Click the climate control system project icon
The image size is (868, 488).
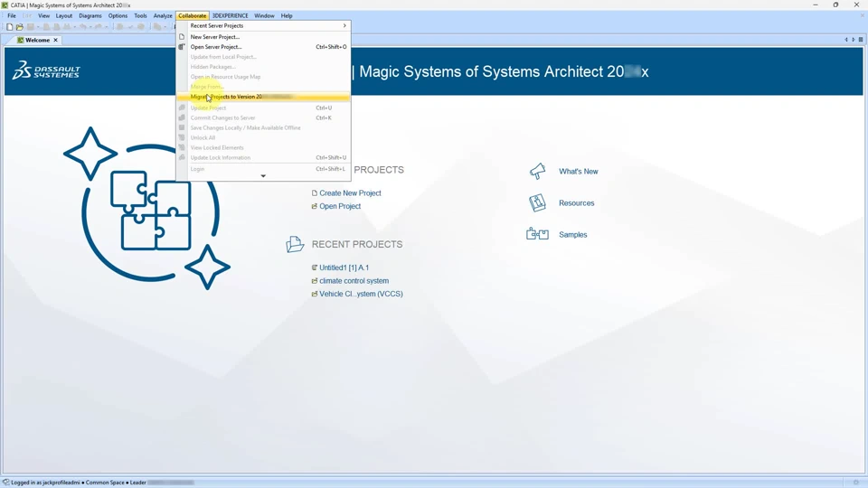click(x=315, y=280)
